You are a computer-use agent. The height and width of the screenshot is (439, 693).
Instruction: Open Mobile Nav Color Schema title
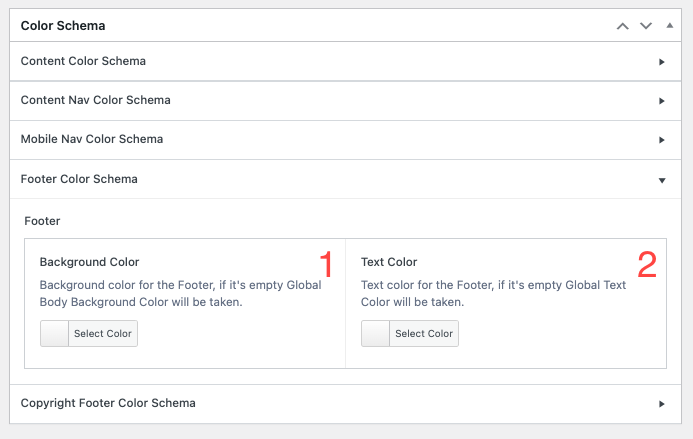pyautogui.click(x=92, y=139)
